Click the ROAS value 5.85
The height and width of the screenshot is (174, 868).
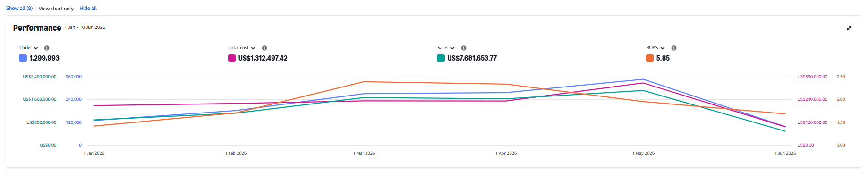coord(663,58)
